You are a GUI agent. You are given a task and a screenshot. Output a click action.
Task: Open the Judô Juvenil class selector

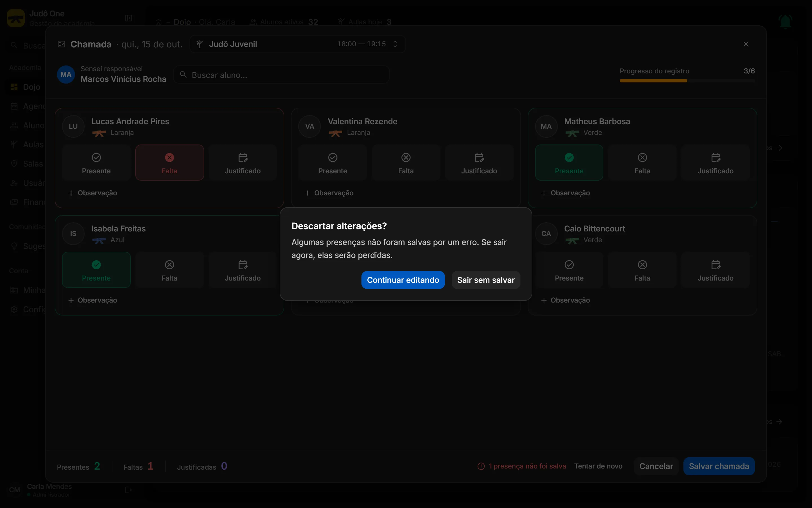coord(297,44)
